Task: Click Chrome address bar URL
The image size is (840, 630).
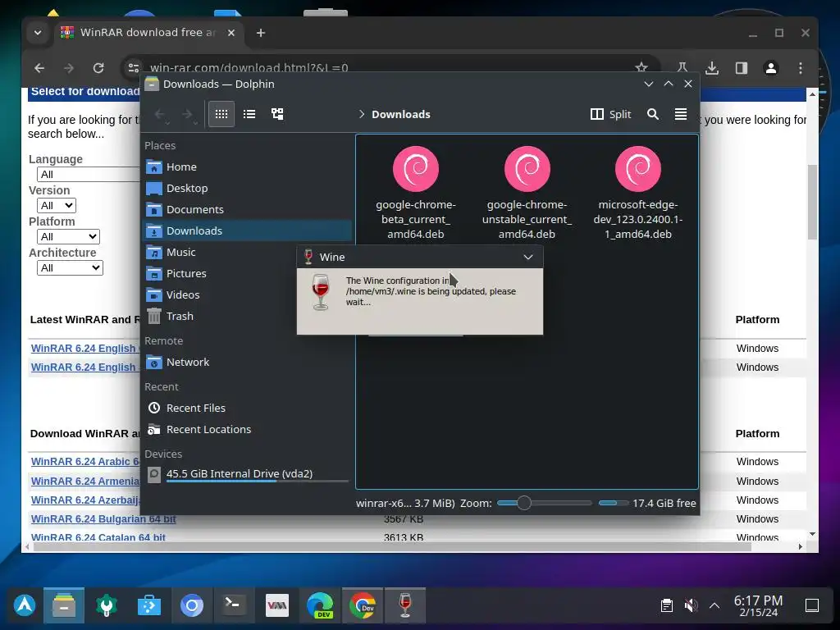Action: tap(249, 68)
